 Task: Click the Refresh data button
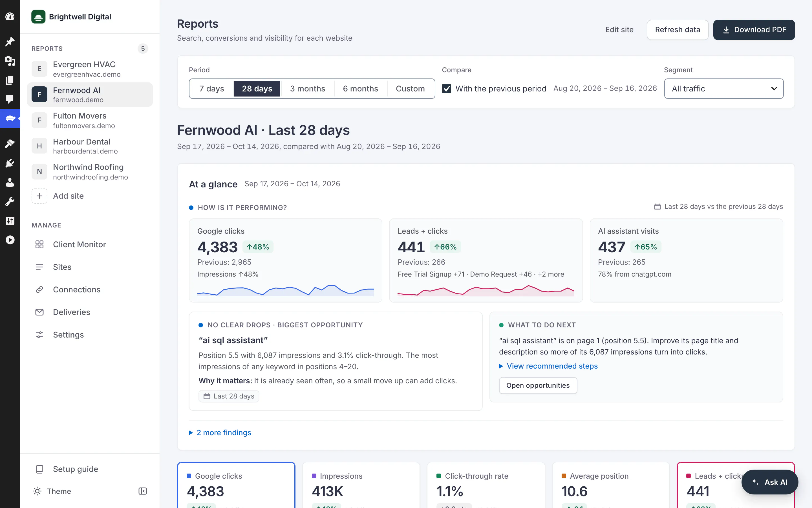[x=678, y=30]
